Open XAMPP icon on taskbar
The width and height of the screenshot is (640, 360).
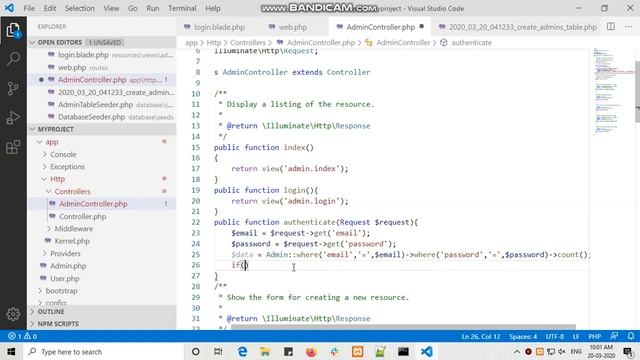358,351
